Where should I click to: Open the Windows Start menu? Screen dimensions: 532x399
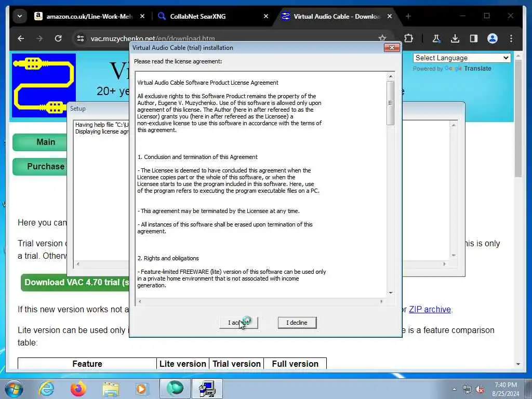(x=14, y=389)
